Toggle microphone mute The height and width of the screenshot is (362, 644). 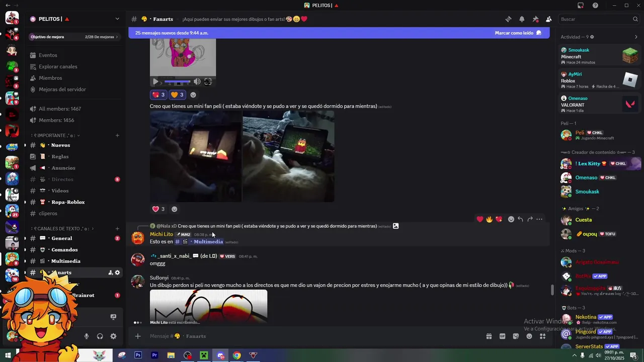tap(87, 336)
